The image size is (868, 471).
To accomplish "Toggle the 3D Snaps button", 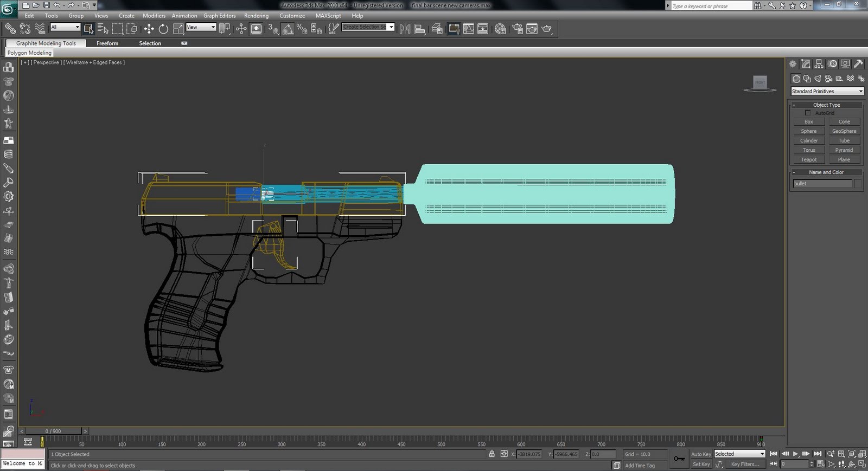I will point(273,29).
